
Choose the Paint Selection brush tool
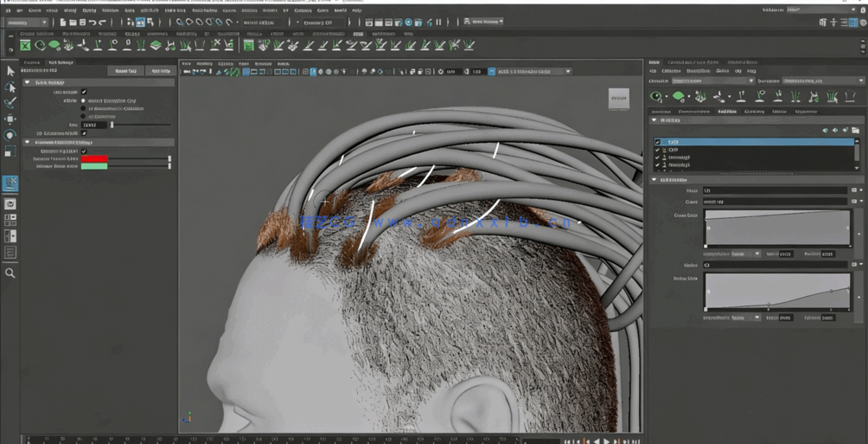click(10, 103)
